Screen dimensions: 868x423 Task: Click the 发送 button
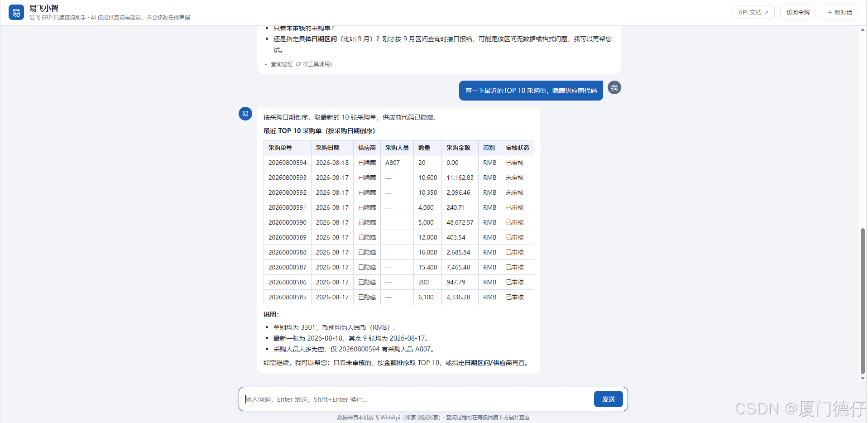(x=609, y=399)
